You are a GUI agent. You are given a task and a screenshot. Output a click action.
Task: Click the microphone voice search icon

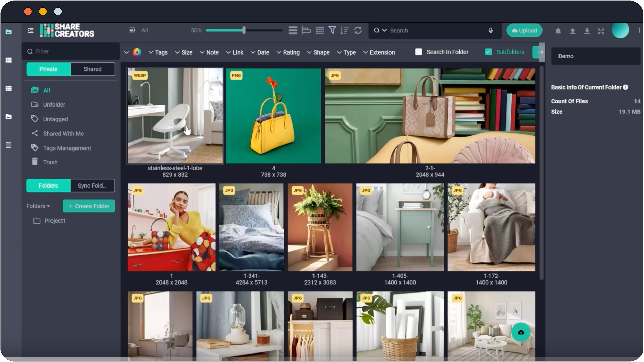pos(490,30)
